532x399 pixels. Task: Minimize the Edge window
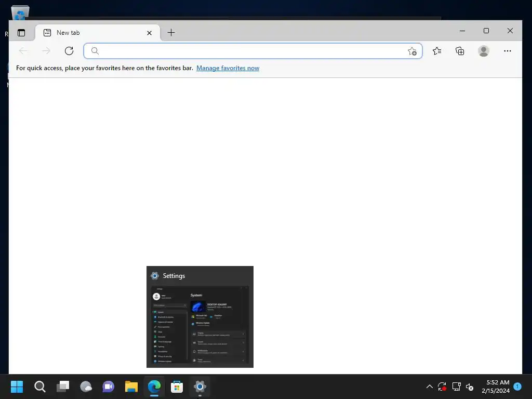tap(462, 31)
